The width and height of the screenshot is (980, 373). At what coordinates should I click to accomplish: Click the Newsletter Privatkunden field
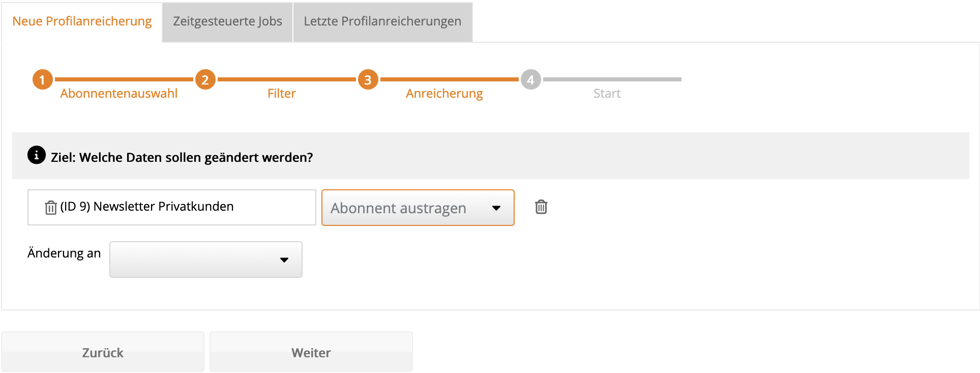172,207
